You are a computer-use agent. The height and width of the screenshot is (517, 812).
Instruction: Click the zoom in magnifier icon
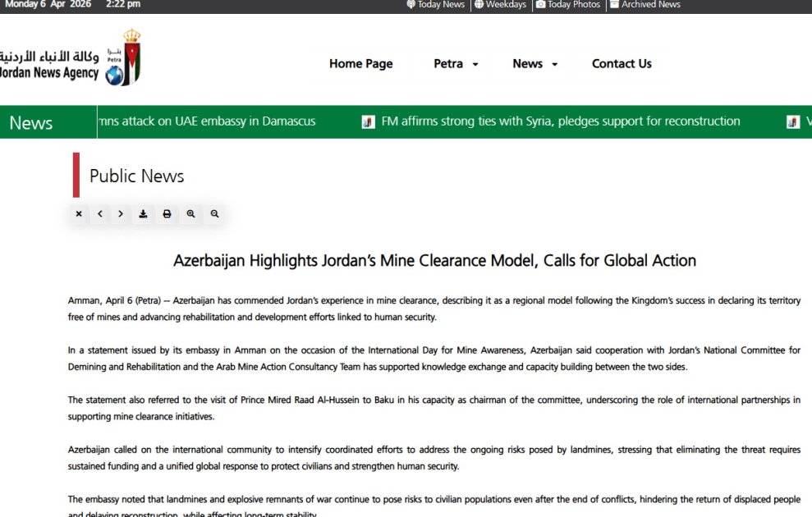(190, 214)
